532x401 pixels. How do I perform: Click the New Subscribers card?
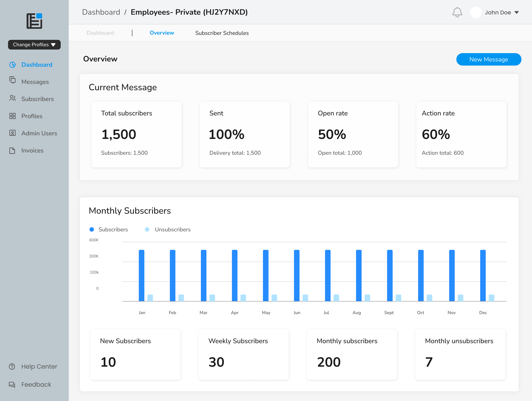click(135, 355)
